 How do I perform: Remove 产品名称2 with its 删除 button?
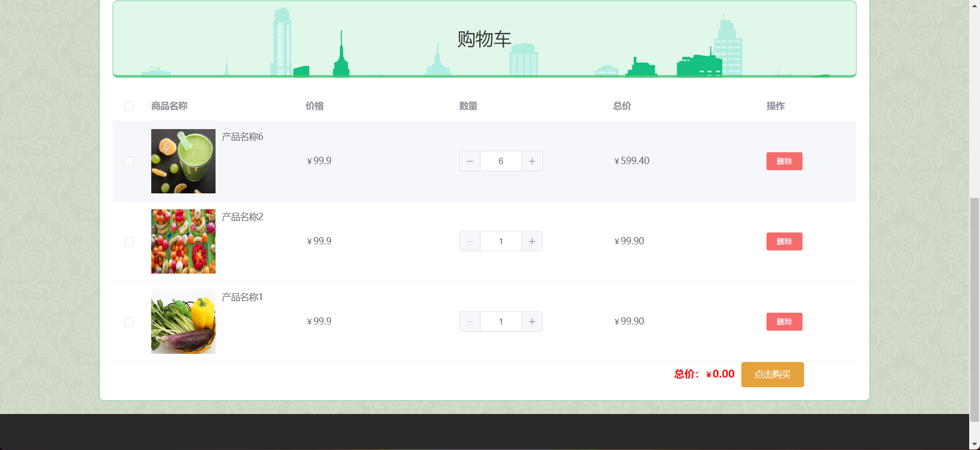click(x=784, y=241)
